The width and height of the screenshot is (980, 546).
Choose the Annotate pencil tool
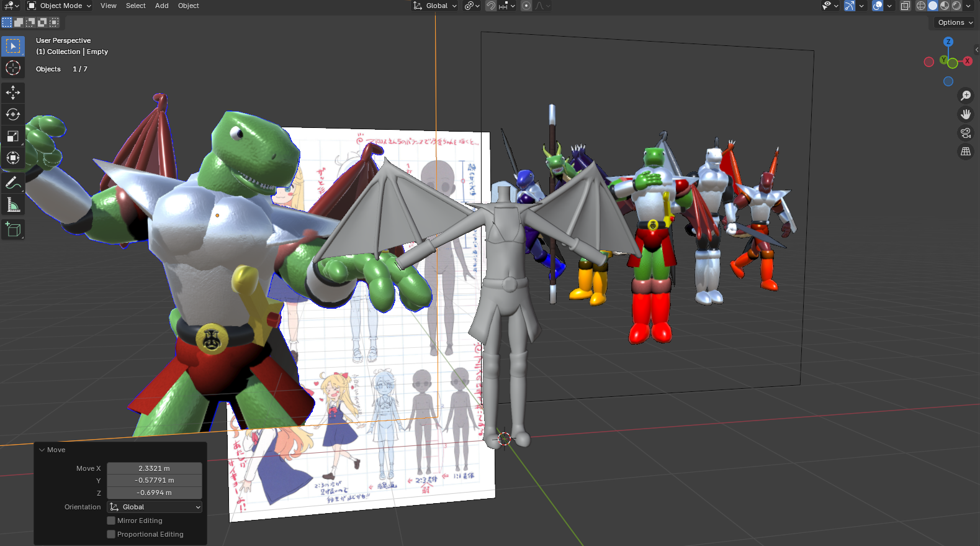pyautogui.click(x=13, y=183)
